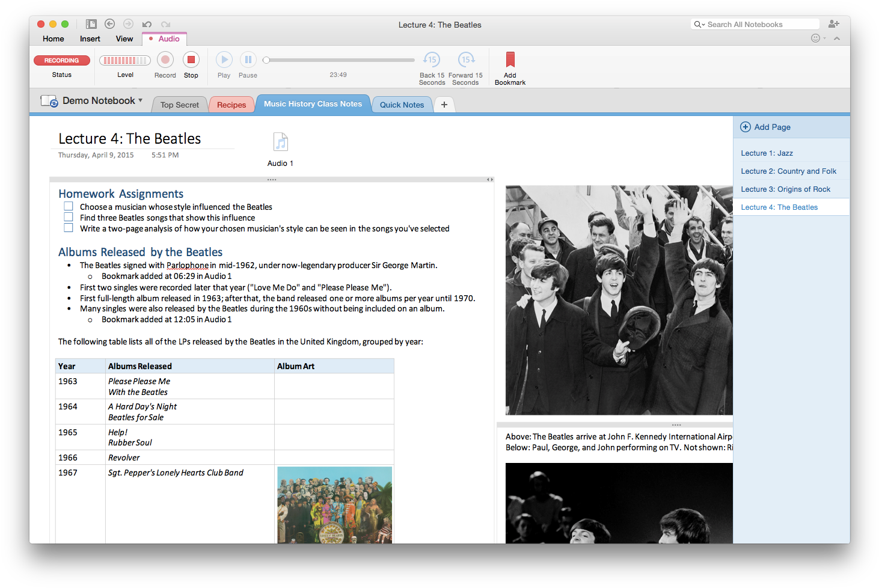The image size is (879, 588).
Task: Open the smiley feedback dropdown near ribbon
Action: pyautogui.click(x=816, y=38)
